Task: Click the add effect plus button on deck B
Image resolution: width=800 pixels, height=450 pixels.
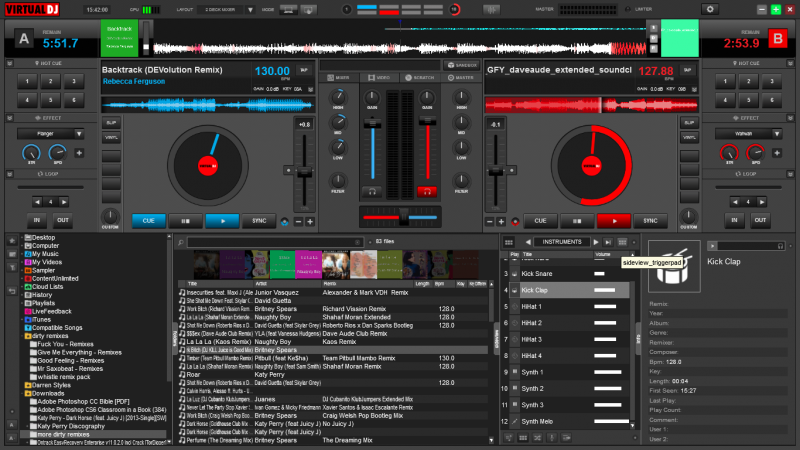Action: coord(777,153)
